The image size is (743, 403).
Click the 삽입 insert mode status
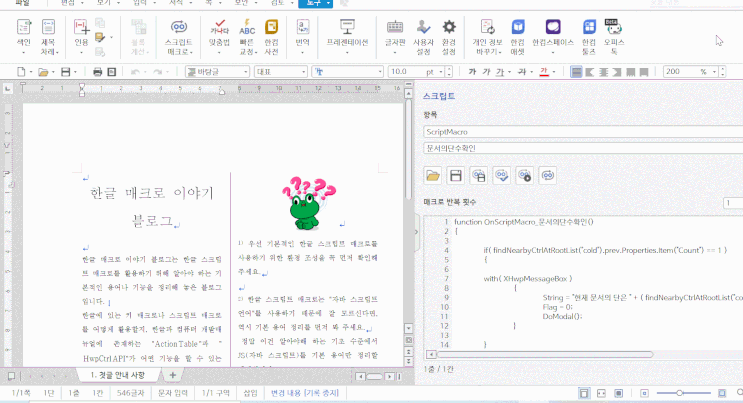point(250,393)
